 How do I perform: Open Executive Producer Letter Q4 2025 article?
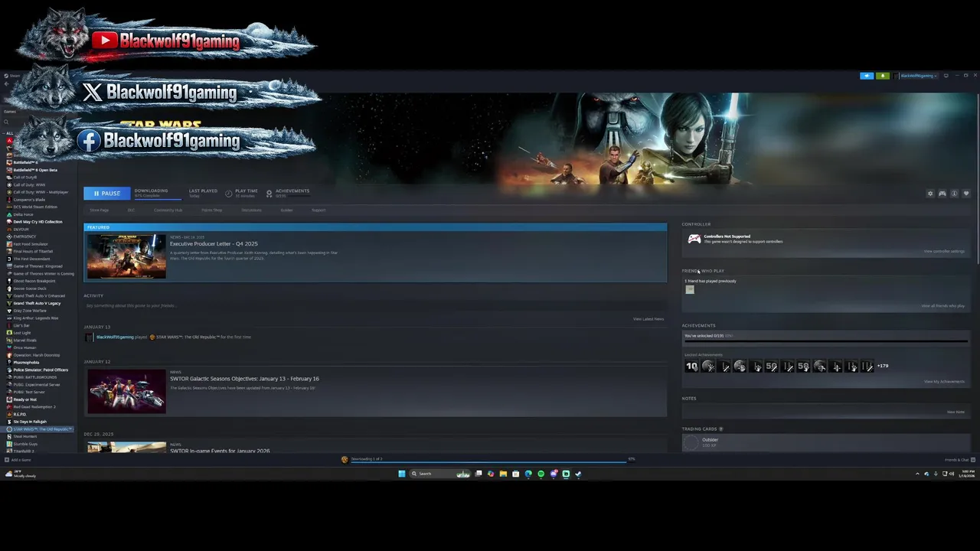[x=214, y=243]
